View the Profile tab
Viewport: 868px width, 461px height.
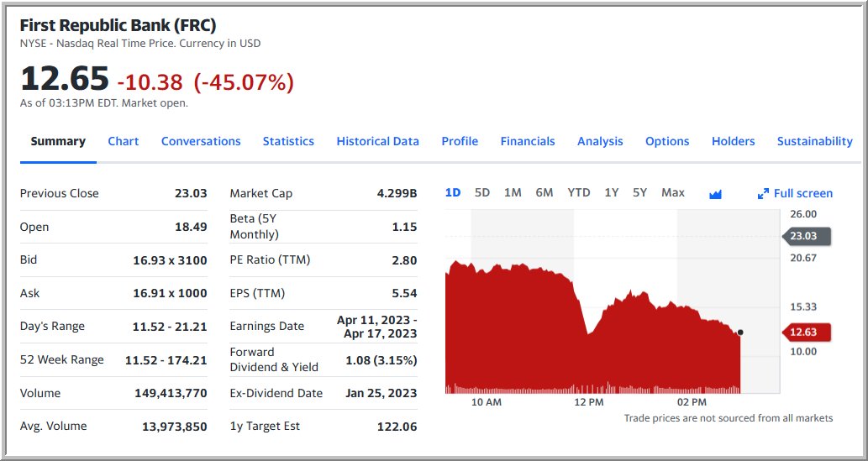pos(460,141)
